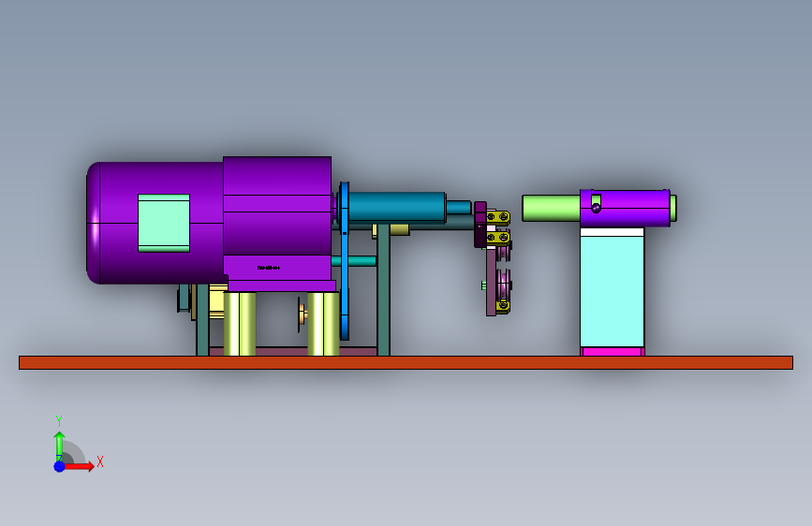Pick the dark purple block at the cylinder tip

click(x=480, y=225)
